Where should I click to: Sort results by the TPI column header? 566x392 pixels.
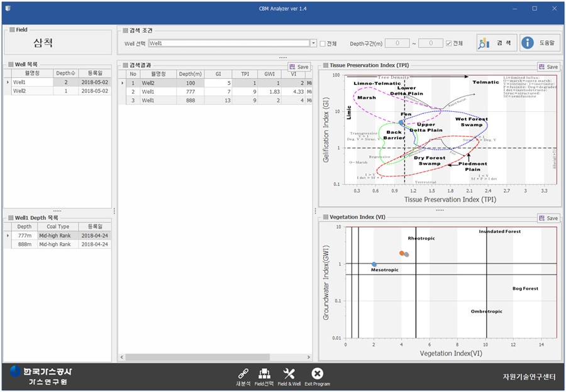[x=245, y=74]
